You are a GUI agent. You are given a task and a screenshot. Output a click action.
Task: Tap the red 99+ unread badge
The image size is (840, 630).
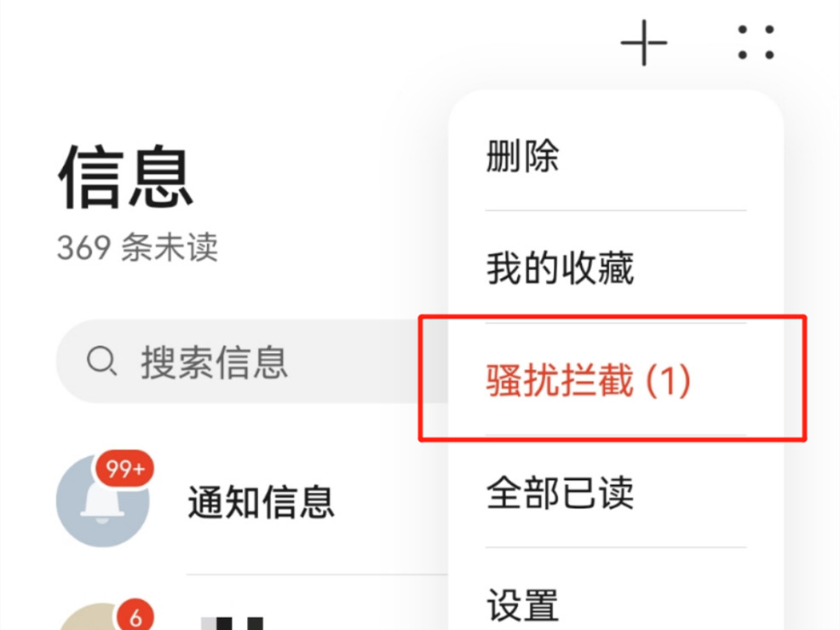(x=125, y=469)
